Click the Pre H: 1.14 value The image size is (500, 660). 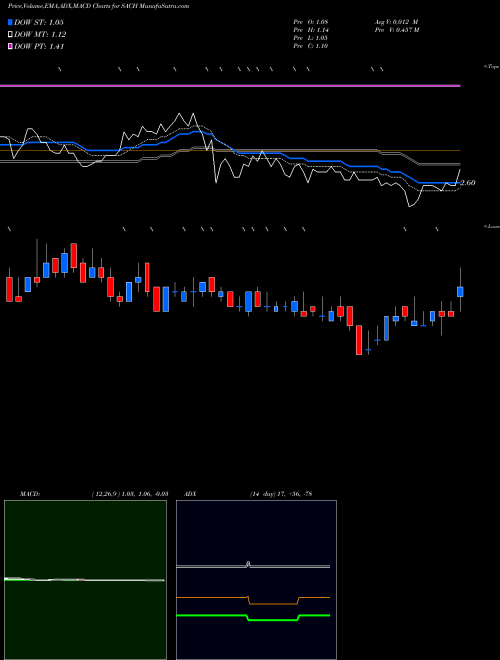tap(311, 30)
